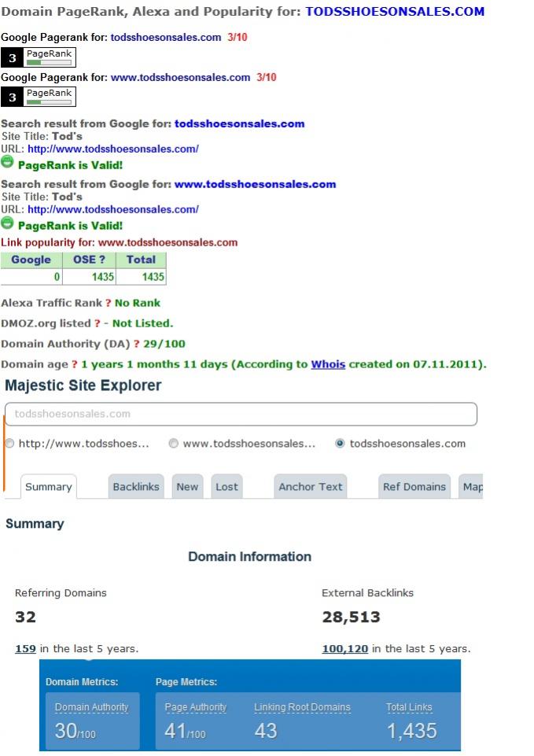Viewport: 534px width, 756px height.
Task: Click the Total Links label in metrics panel
Action: (x=409, y=707)
